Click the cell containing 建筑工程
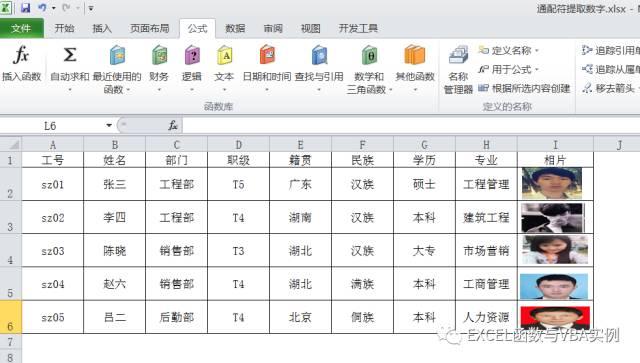The height and width of the screenshot is (363, 640). [x=486, y=218]
